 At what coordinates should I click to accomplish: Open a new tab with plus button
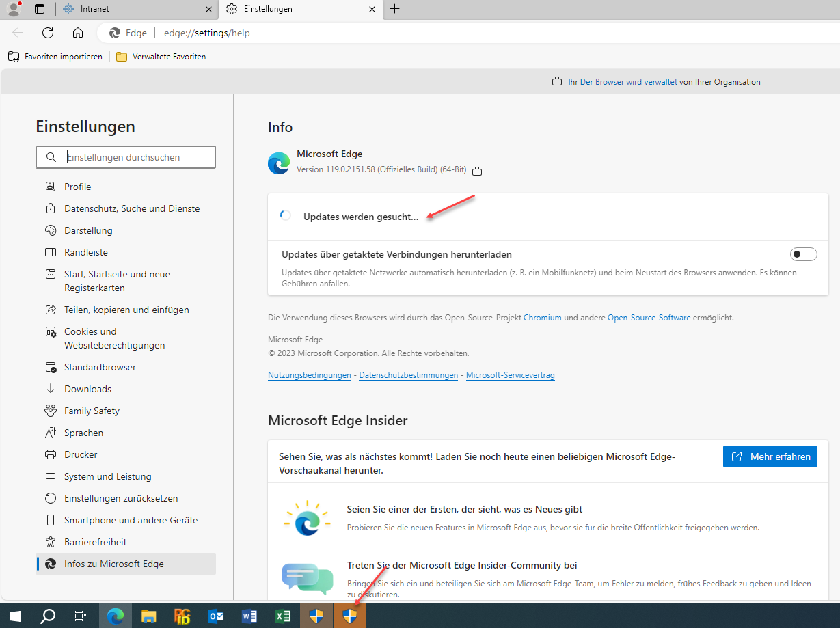pos(394,9)
